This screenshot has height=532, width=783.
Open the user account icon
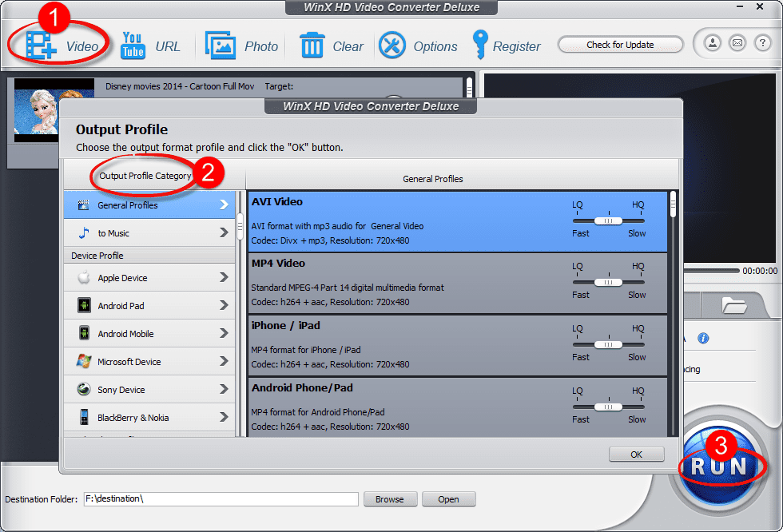coord(713,43)
